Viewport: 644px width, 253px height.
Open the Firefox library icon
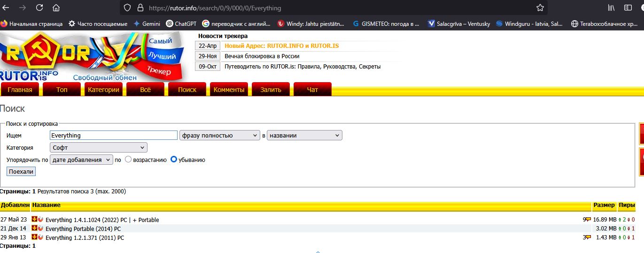[x=612, y=8]
